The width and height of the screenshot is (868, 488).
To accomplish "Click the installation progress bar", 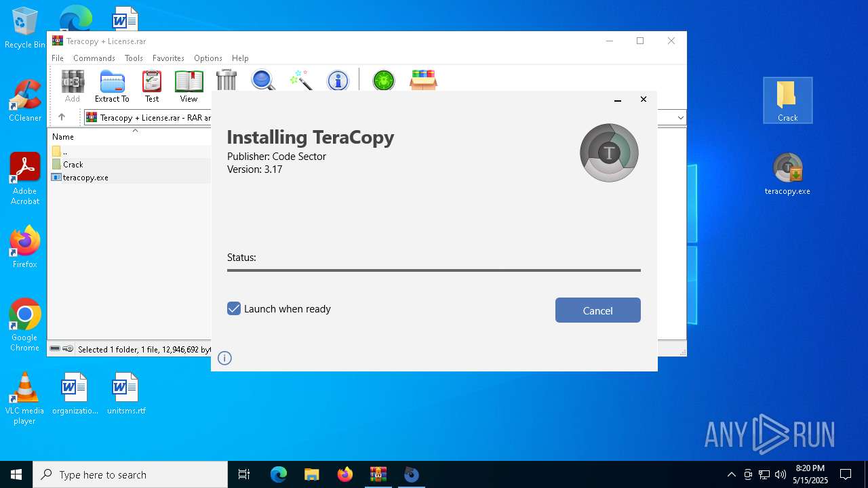I will pyautogui.click(x=434, y=270).
